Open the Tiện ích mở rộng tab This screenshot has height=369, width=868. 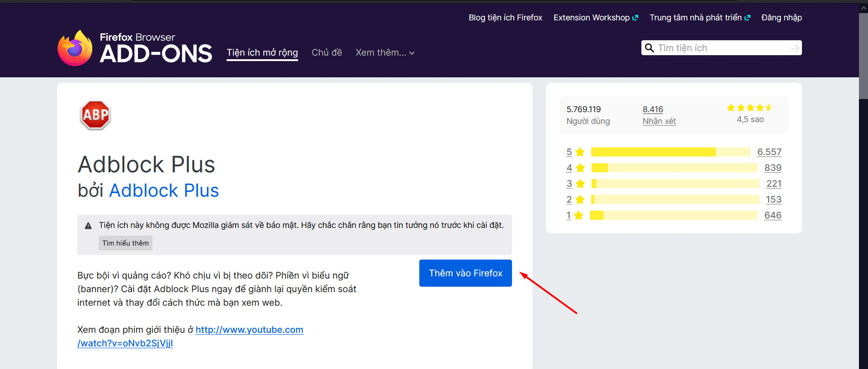point(262,52)
